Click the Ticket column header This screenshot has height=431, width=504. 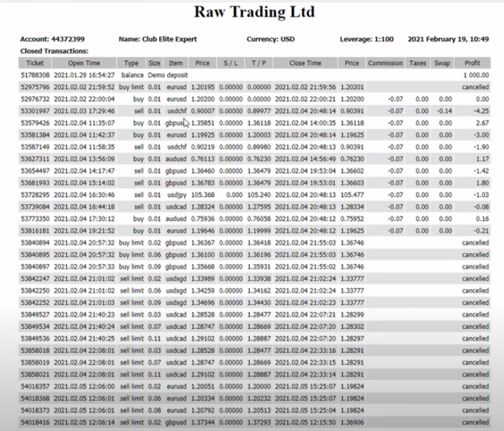[35, 63]
